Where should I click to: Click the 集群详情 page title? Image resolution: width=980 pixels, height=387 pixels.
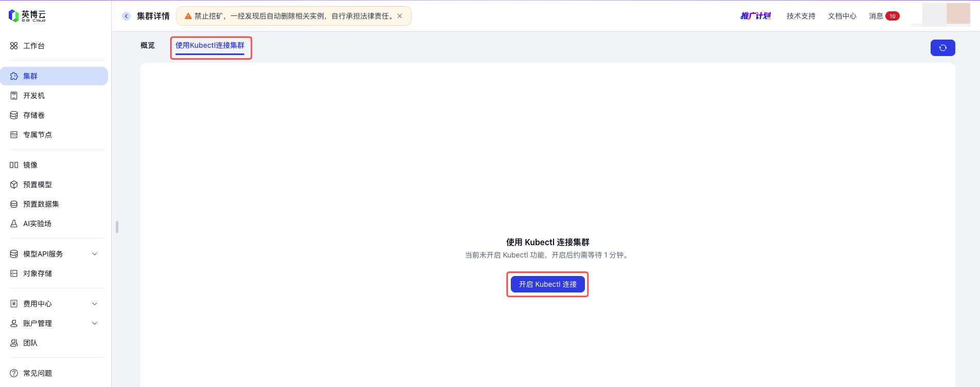click(153, 16)
